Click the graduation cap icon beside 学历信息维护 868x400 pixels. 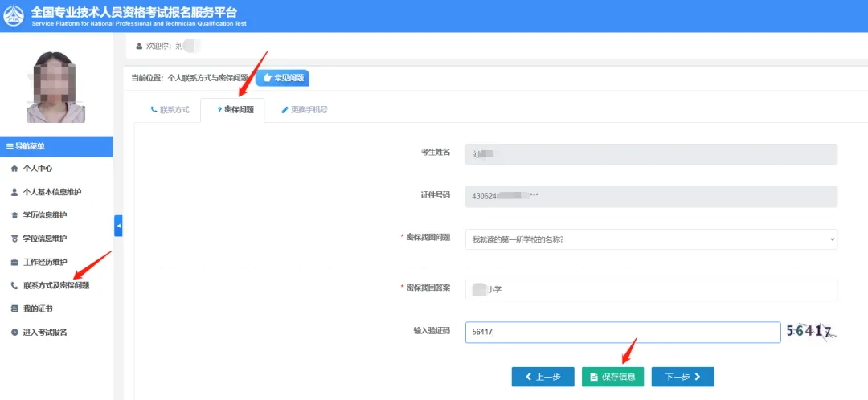[14, 215]
